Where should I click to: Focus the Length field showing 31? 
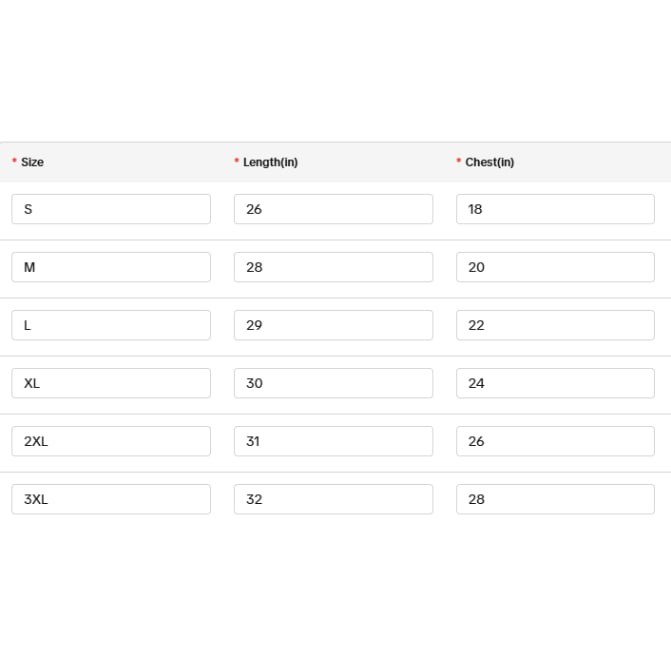point(333,441)
